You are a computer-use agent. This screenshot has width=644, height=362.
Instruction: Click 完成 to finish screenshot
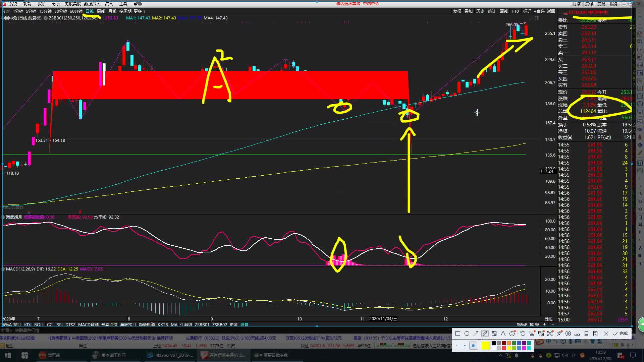(x=620, y=334)
